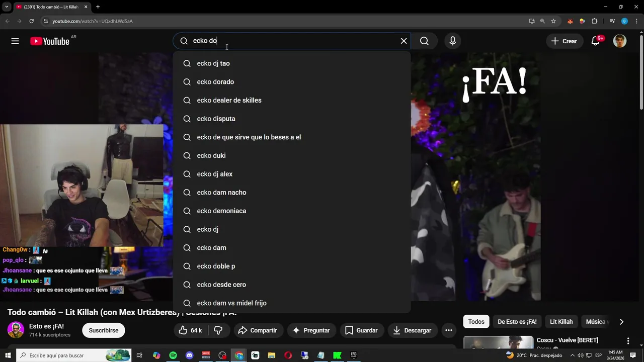The height and width of the screenshot is (362, 644).
Task: Subscribe with the Suscribirse button
Action: (x=104, y=330)
